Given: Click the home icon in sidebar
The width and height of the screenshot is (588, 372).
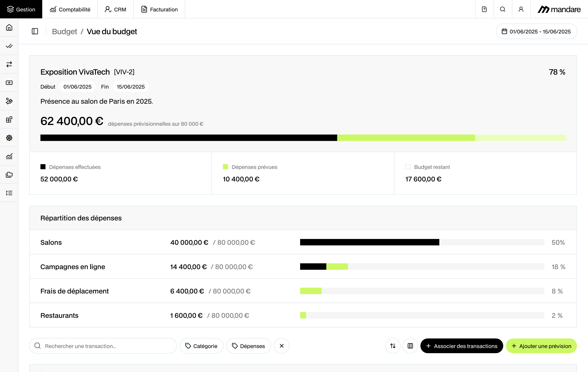Looking at the screenshot, I should click(x=9, y=27).
